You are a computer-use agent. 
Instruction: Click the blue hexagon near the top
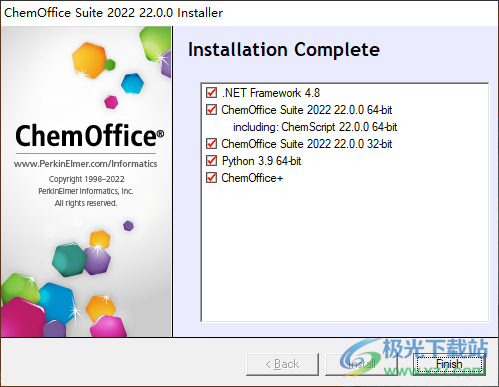click(132, 83)
